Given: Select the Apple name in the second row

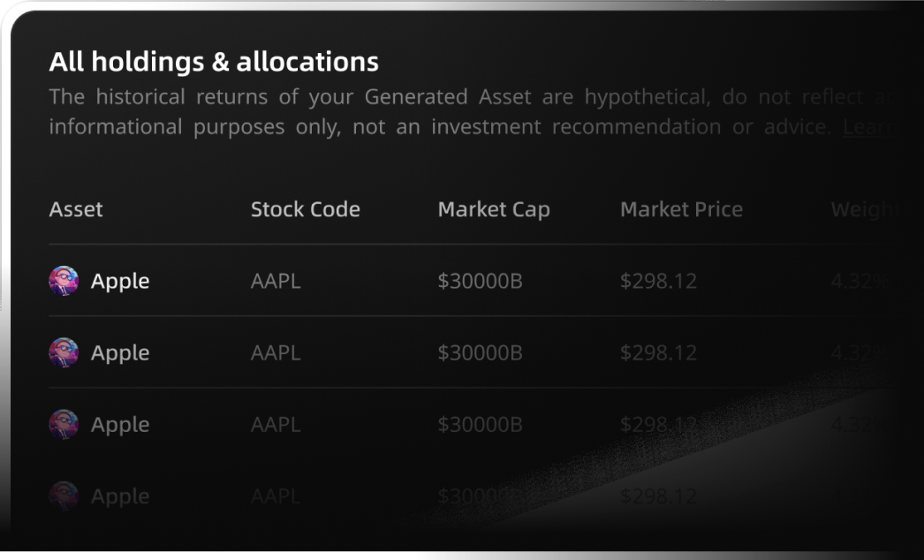Looking at the screenshot, I should coord(120,352).
